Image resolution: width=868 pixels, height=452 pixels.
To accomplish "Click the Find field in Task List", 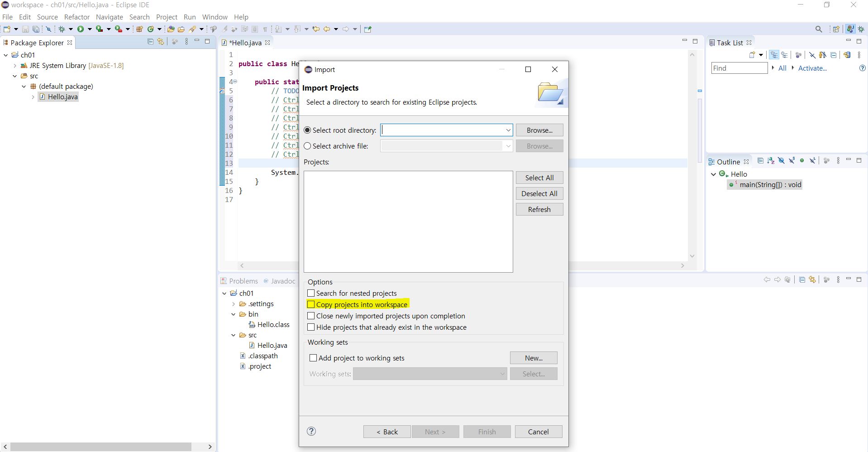I will 739,68.
